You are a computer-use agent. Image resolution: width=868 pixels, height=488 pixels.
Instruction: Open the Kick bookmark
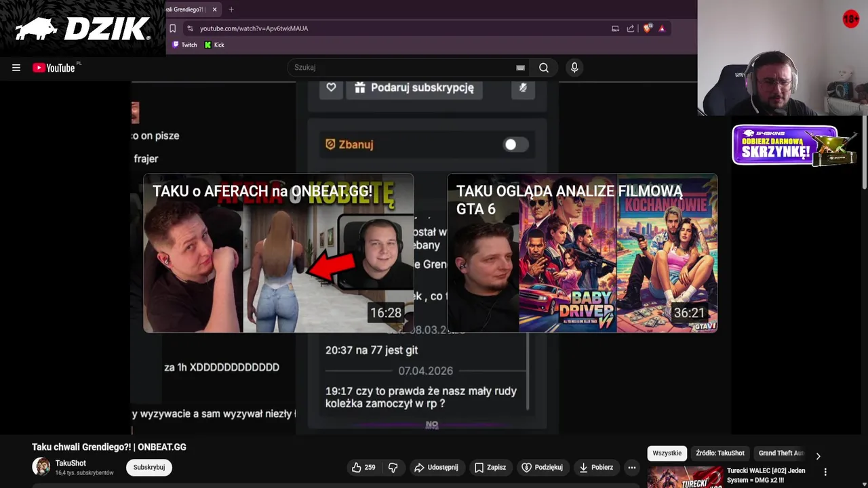click(214, 45)
